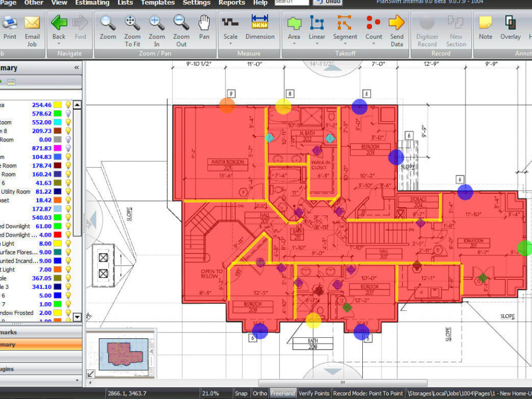The width and height of the screenshot is (532, 399).
Task: Click the New Section icon
Action: pyautogui.click(x=456, y=23)
